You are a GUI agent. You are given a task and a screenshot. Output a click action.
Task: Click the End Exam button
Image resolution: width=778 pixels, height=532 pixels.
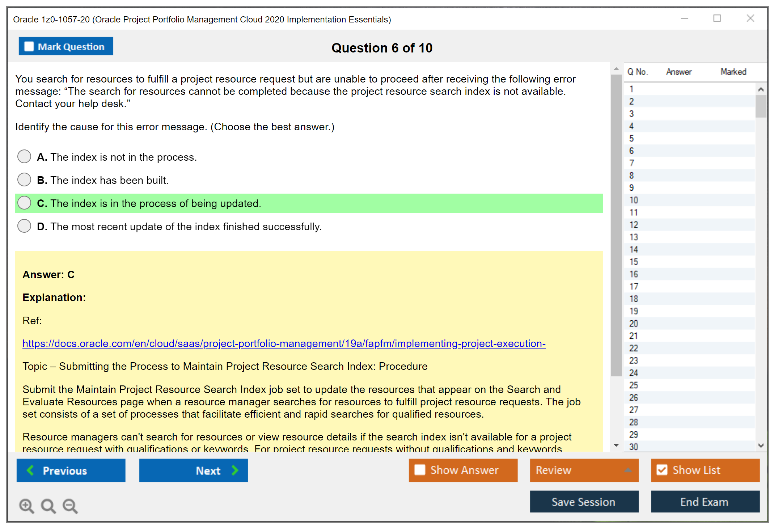click(705, 502)
